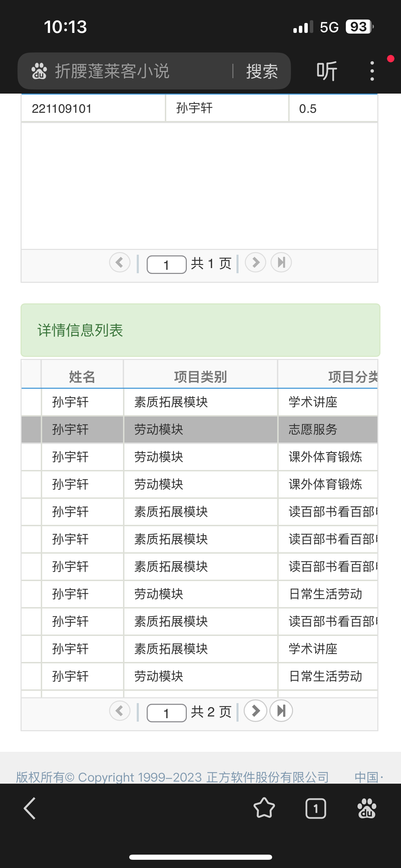The width and height of the screenshot is (401, 868).
Task: Go to next page in detail list
Action: (255, 711)
